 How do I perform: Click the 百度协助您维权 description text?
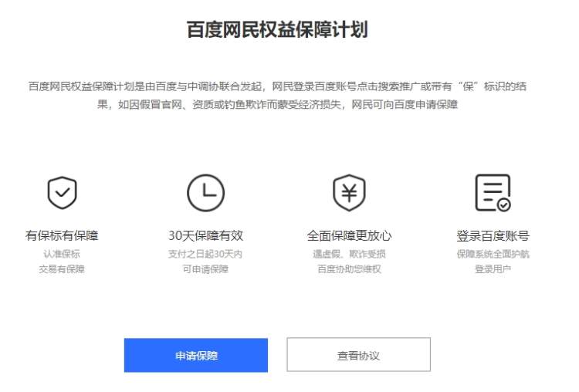pos(349,269)
